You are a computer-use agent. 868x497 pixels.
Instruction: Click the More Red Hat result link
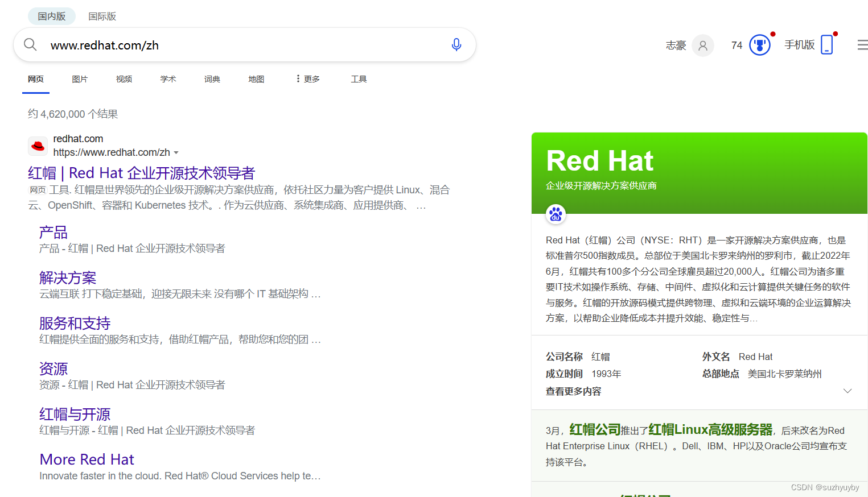87,459
